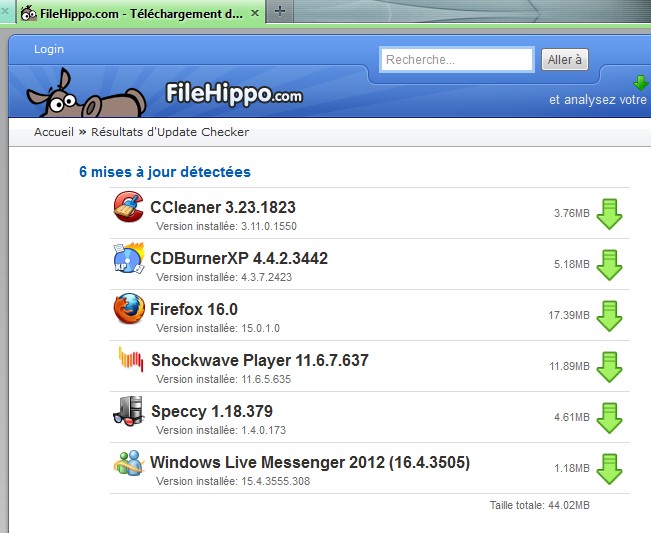Click 'Version installée: 1.4.0.173' text
The height and width of the screenshot is (533, 651).
[x=221, y=430]
